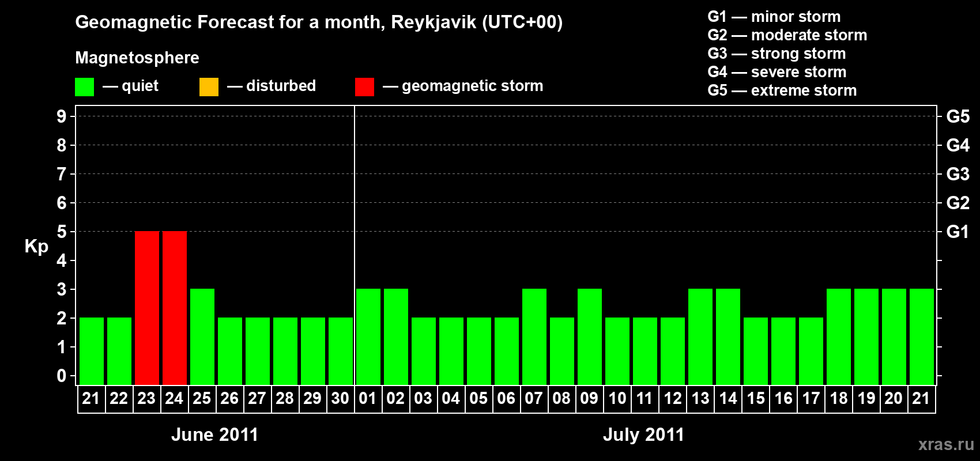980x461 pixels.
Task: Click 'G1 — minor storm' legend text
Action: pyautogui.click(x=774, y=16)
